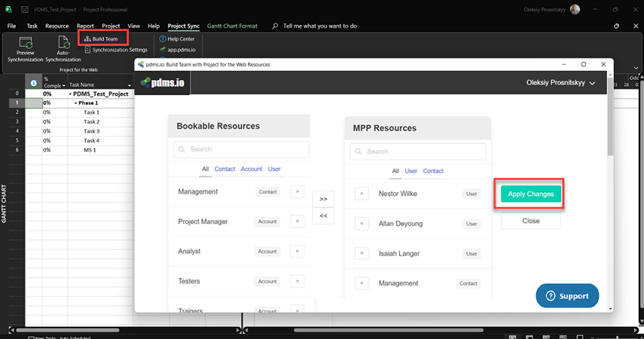The image size is (644, 339).
Task: Select User filter under Bookable Resources
Action: tap(274, 169)
